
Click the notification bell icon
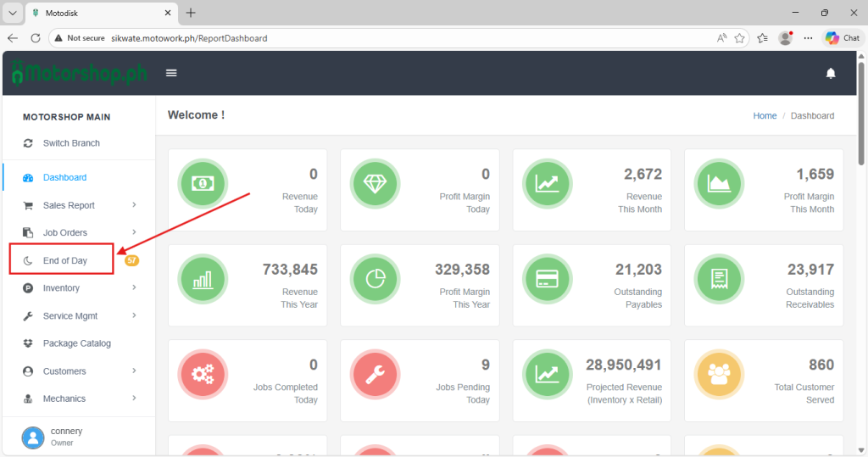click(831, 74)
